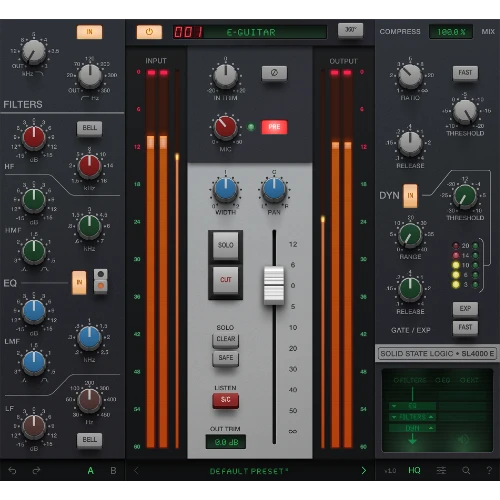Toggle the FILTERS section IN button
Viewport: 500px width, 500px height.
pos(89,32)
